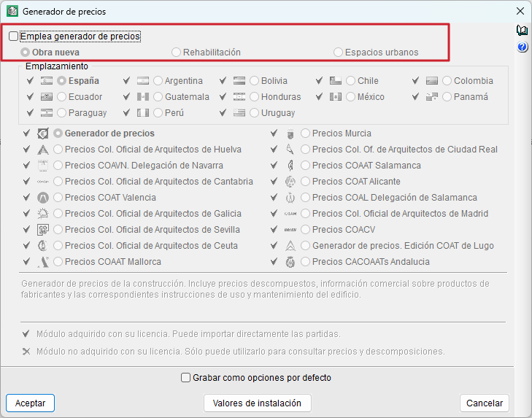532x418 pixels.
Task: Click the open book icon at top right
Action: pos(522,31)
